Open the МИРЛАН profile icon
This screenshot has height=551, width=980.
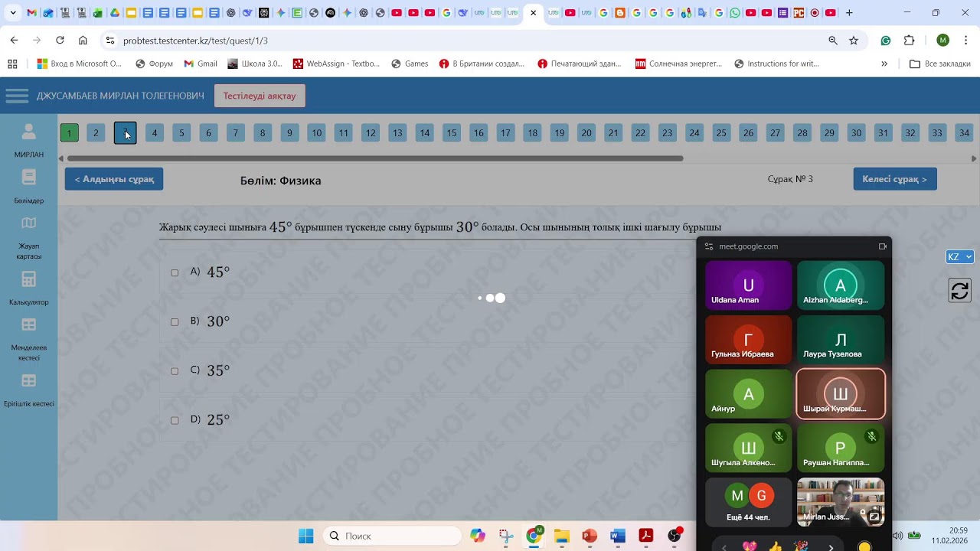28,132
